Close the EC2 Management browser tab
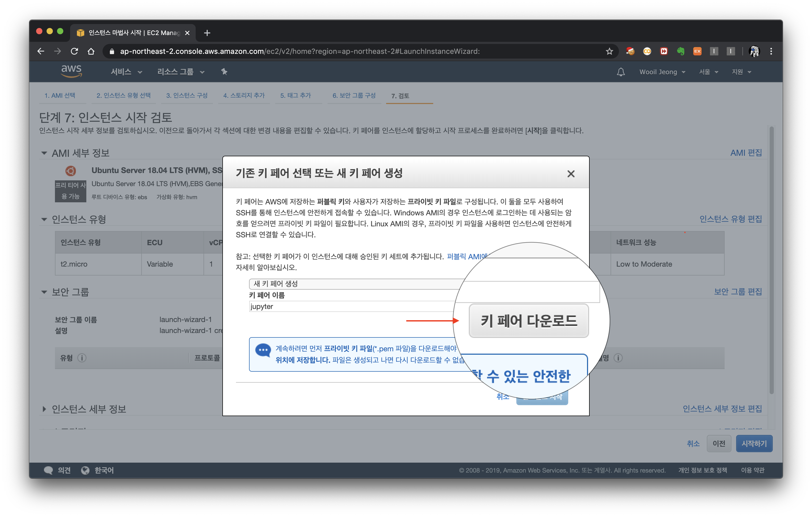Screen dimensions: 812x517 pyautogui.click(x=188, y=33)
